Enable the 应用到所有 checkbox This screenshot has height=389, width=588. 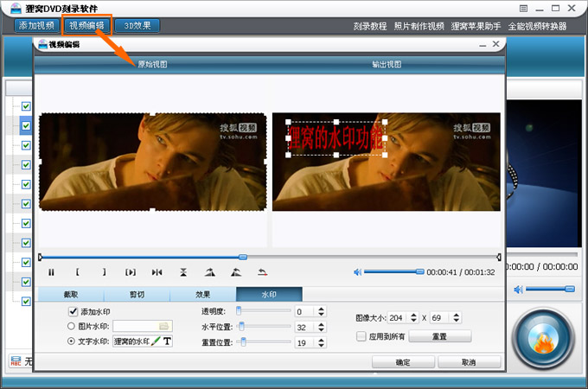361,336
